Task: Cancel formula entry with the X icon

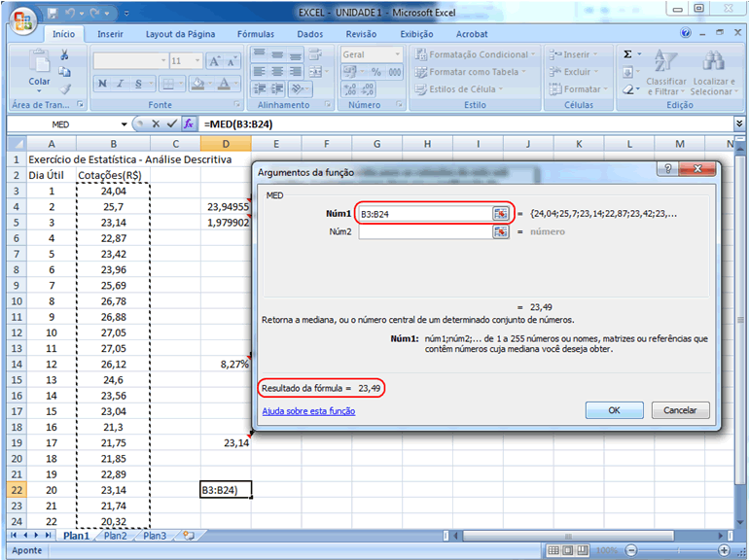Action: click(157, 124)
